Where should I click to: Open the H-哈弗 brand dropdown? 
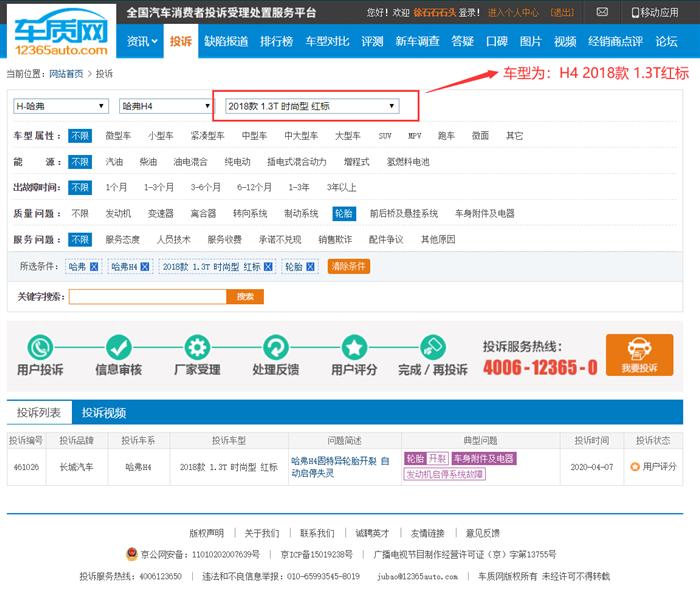61,106
